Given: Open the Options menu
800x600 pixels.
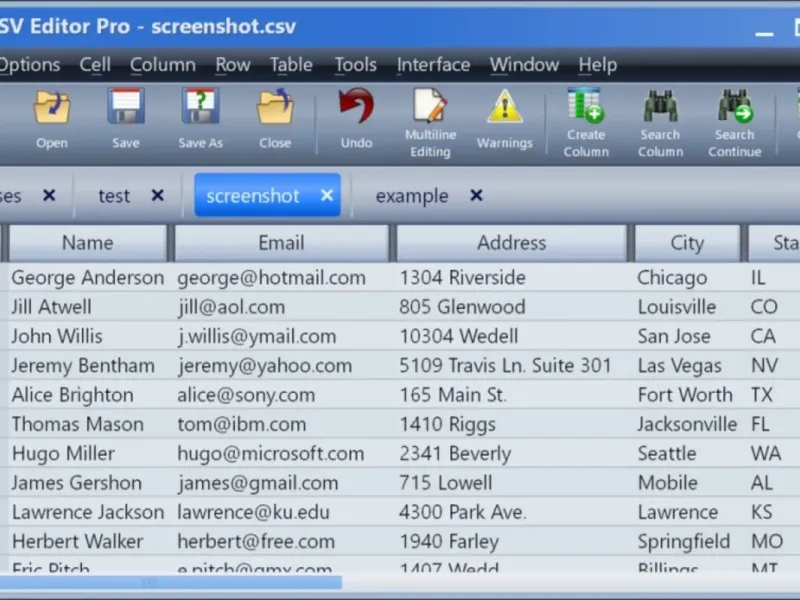Looking at the screenshot, I should pos(30,65).
